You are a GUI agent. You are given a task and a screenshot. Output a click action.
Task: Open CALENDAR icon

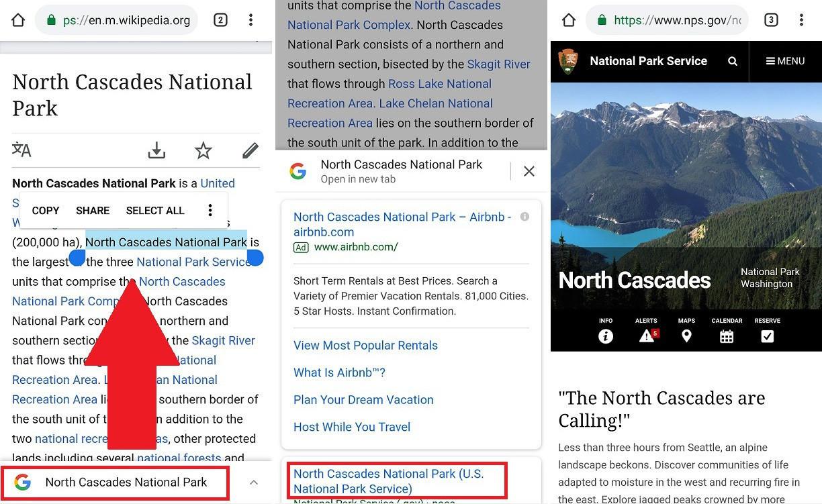(727, 331)
